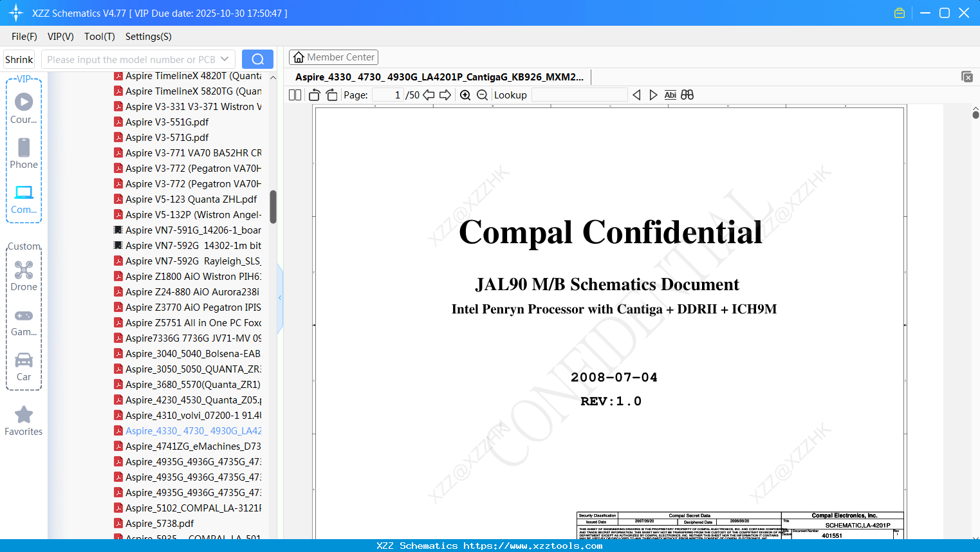Open Aspire VN7-592G 14302-1m file
Image resolution: width=980 pixels, height=552 pixels.
188,246
